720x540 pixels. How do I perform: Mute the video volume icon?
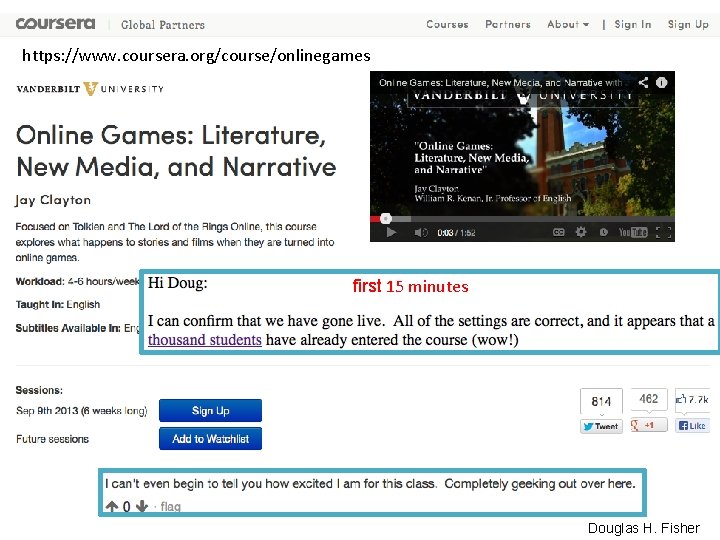(421, 232)
